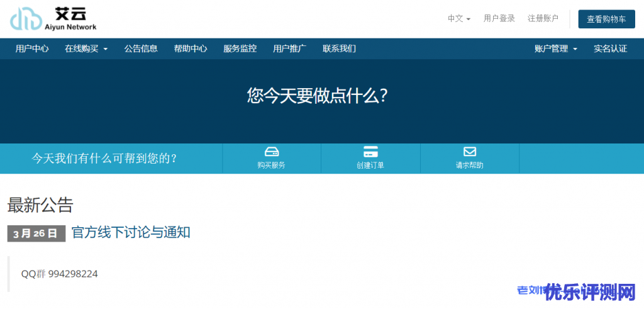Open 实名认证 in the navigation bar

610,48
